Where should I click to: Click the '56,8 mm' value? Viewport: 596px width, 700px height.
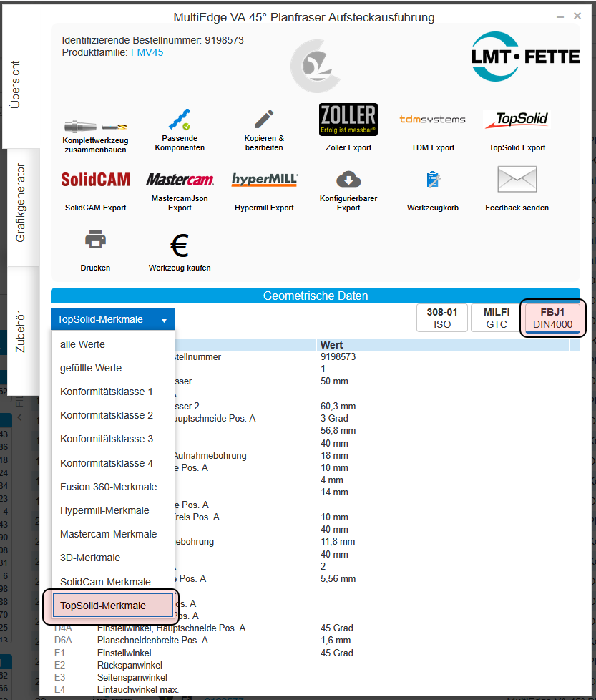tap(338, 430)
